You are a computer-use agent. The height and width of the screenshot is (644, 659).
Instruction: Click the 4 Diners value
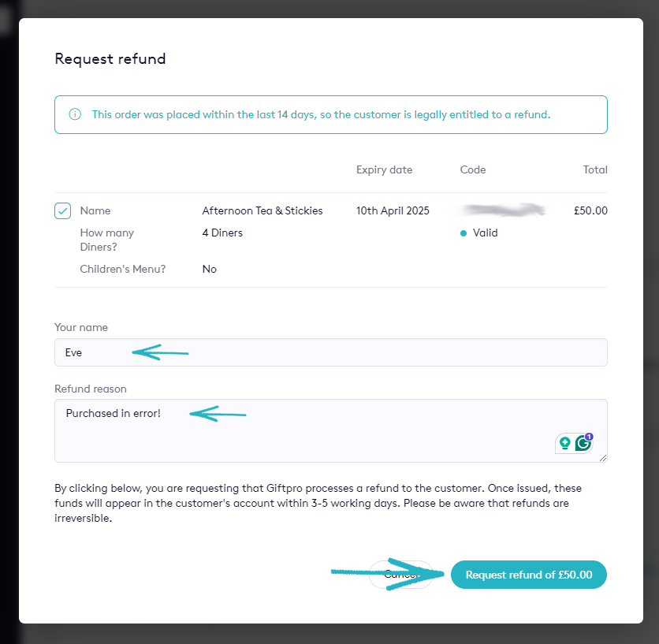click(x=222, y=233)
